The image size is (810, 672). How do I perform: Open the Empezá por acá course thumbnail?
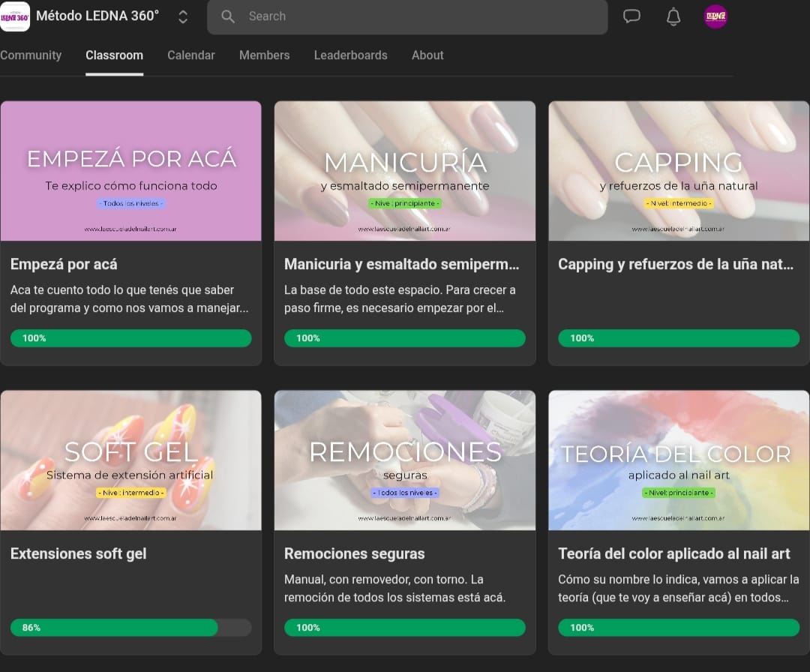tap(130, 171)
